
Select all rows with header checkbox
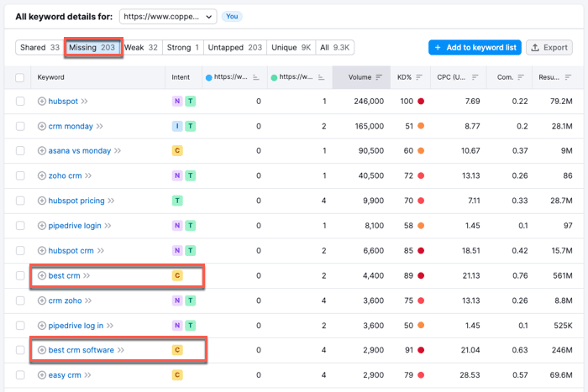pyautogui.click(x=20, y=78)
